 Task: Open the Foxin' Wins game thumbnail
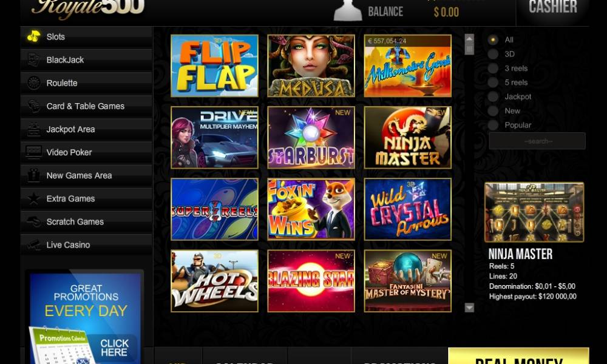311,209
